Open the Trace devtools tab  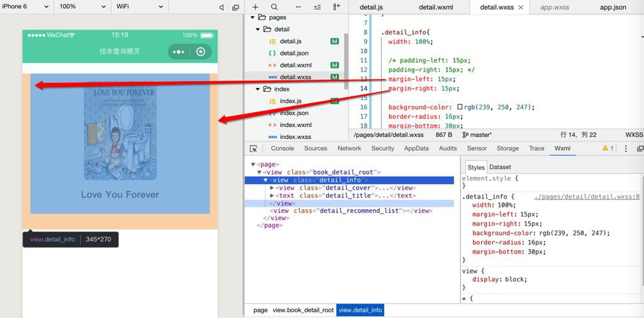point(536,148)
